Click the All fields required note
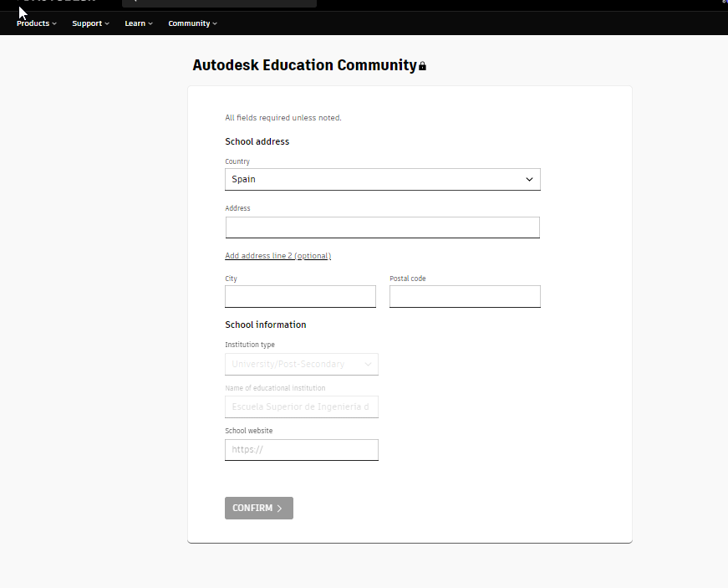Screen dimensions: 728x588 (x=283, y=118)
